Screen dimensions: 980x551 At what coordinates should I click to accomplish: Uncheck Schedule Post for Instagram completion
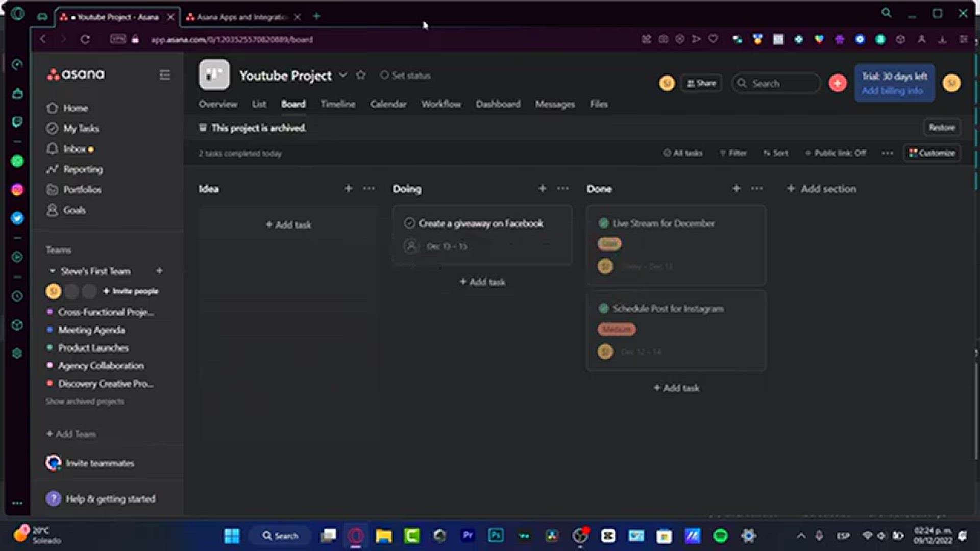click(x=603, y=309)
